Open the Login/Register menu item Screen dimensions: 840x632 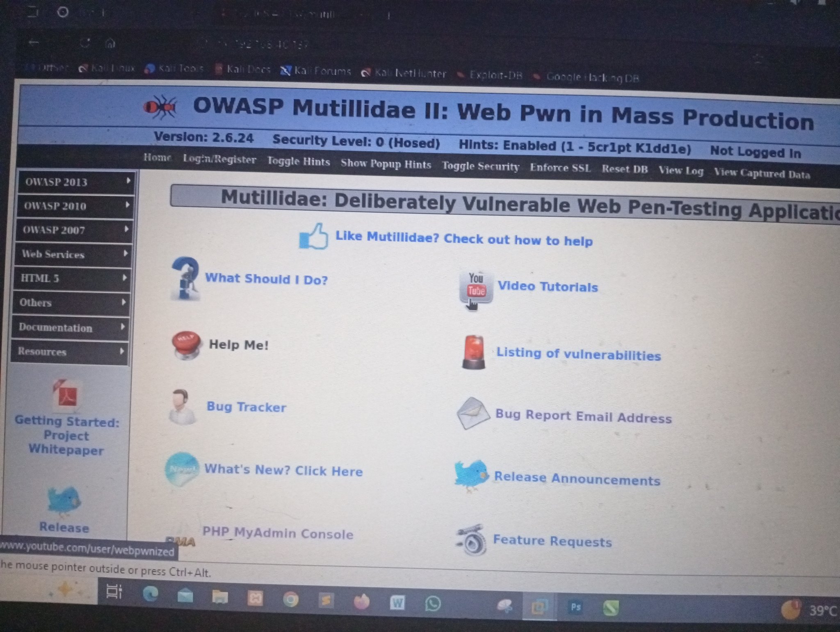coord(219,159)
